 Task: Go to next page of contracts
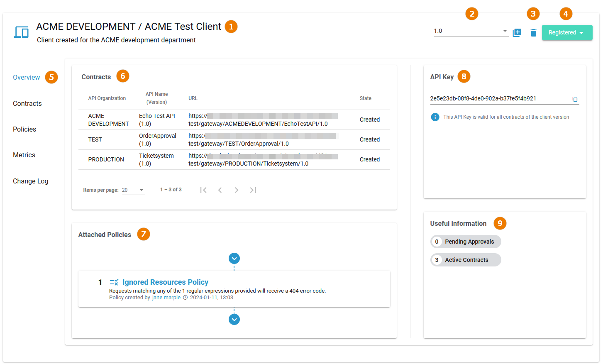click(x=237, y=190)
